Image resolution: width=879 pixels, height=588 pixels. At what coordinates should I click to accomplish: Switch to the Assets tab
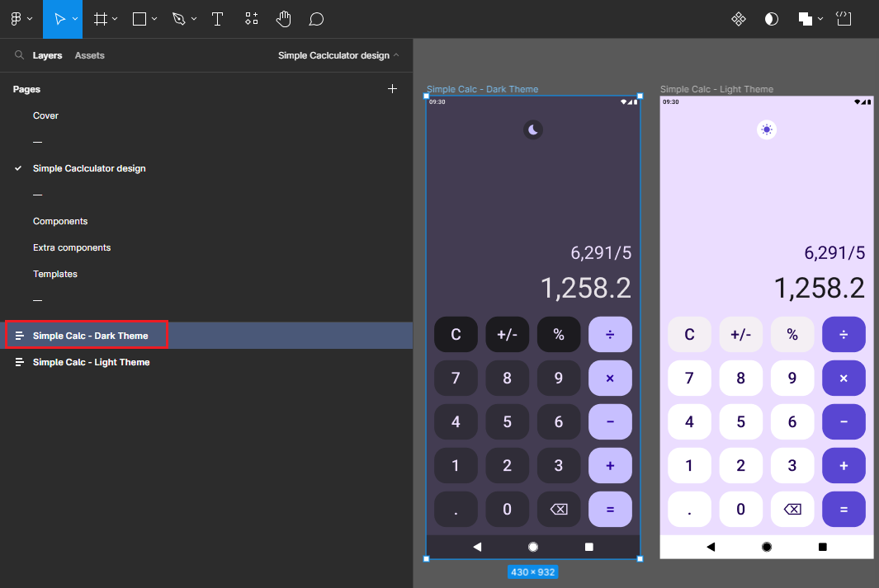[89, 55]
